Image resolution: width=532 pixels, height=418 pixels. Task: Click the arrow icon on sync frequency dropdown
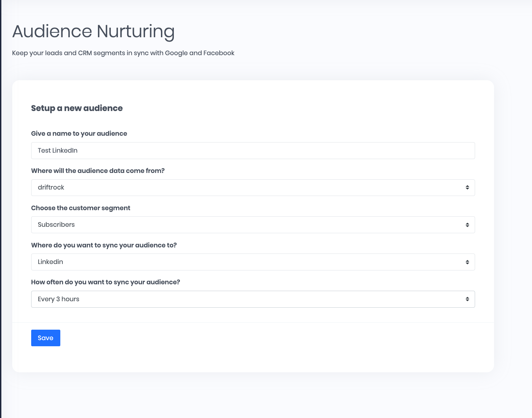(467, 299)
